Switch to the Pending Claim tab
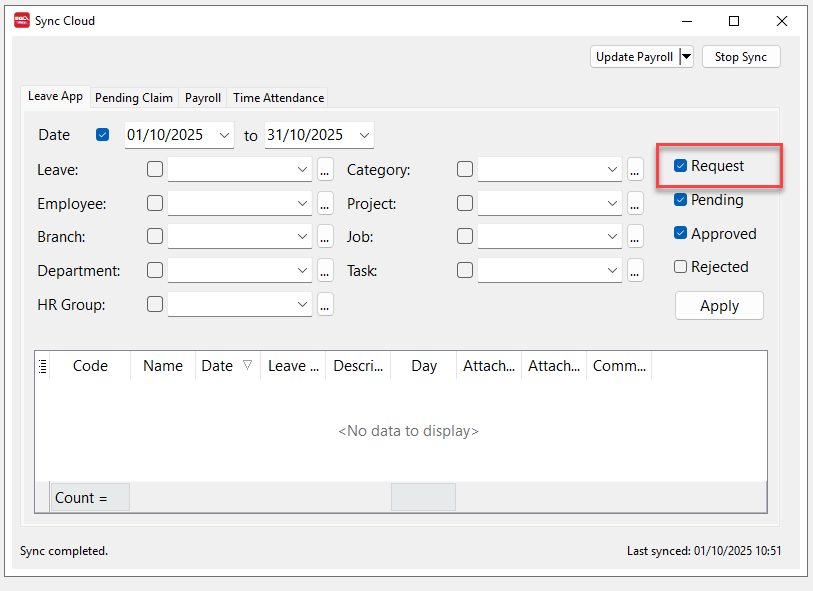 coord(134,97)
